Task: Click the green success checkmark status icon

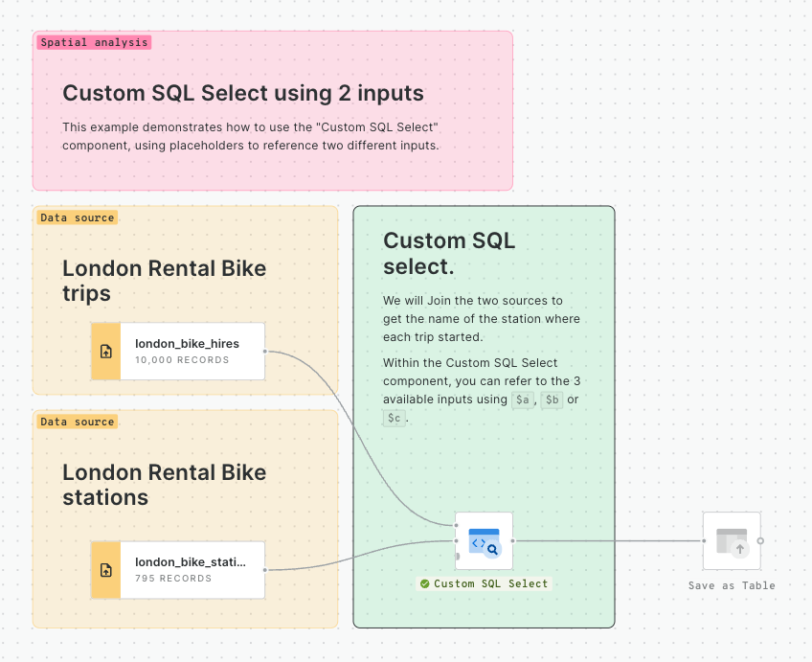Action: pos(424,583)
